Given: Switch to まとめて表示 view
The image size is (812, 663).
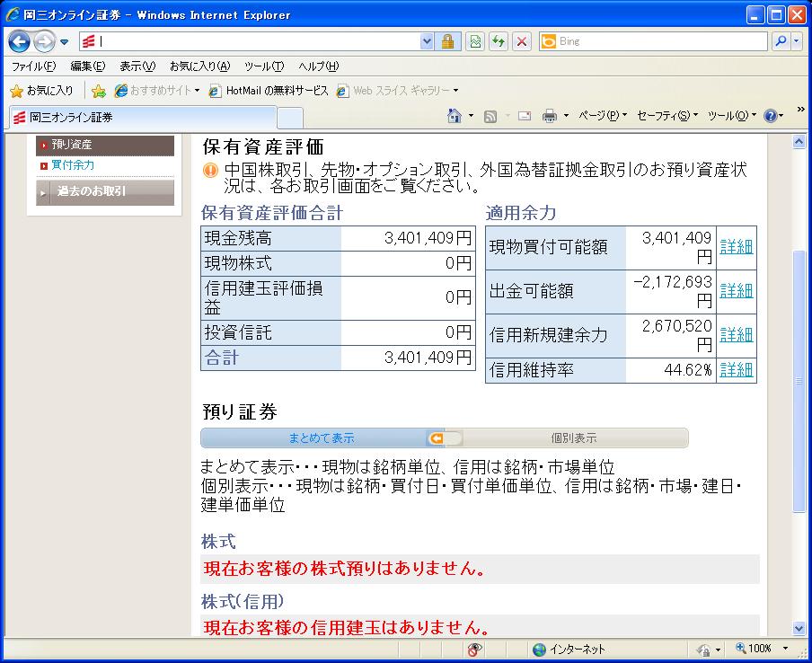Looking at the screenshot, I should click(321, 438).
